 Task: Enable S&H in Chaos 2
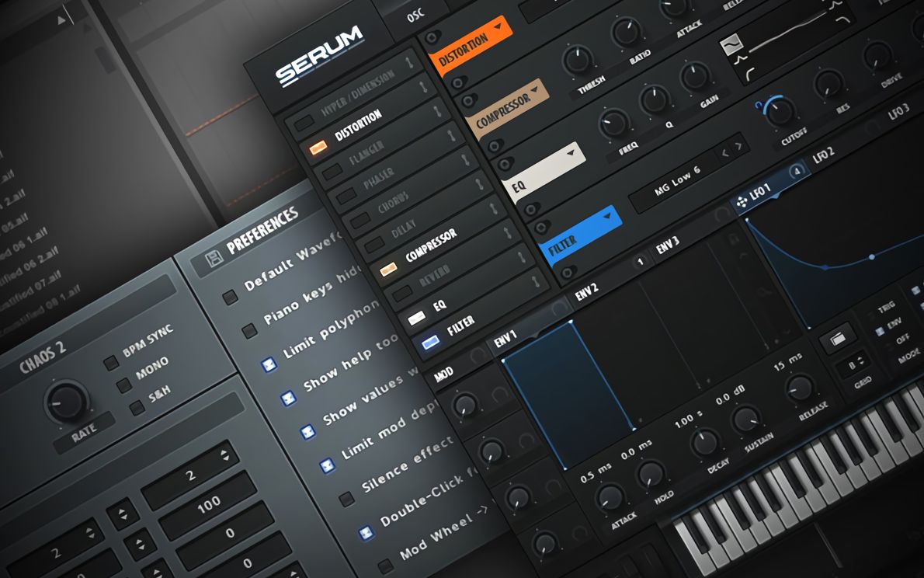[137, 408]
